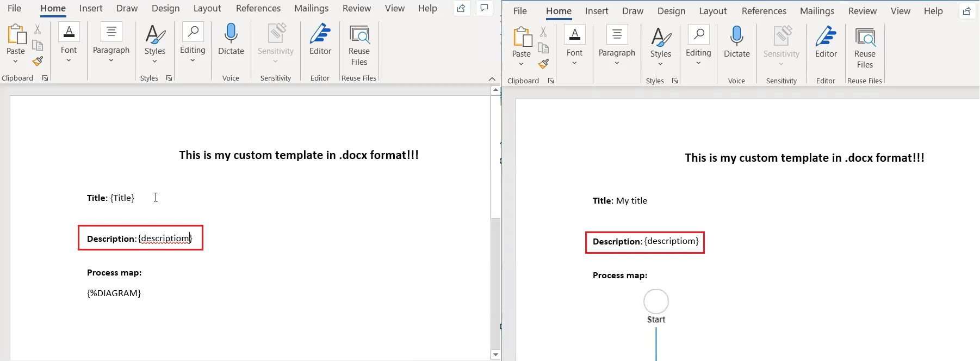
Task: Switch to Insert tab in right window
Action: point(597,11)
